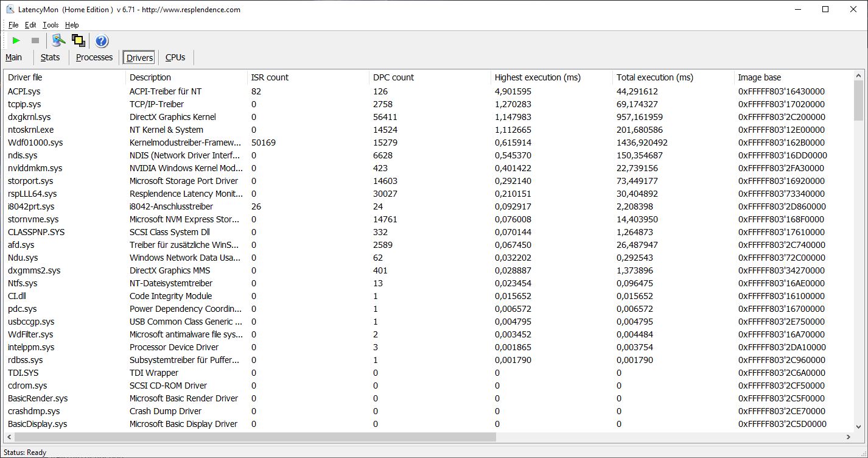Click the yellow overlapping windows toolbar icon
Viewport: 868px width, 458px height.
pos(78,41)
